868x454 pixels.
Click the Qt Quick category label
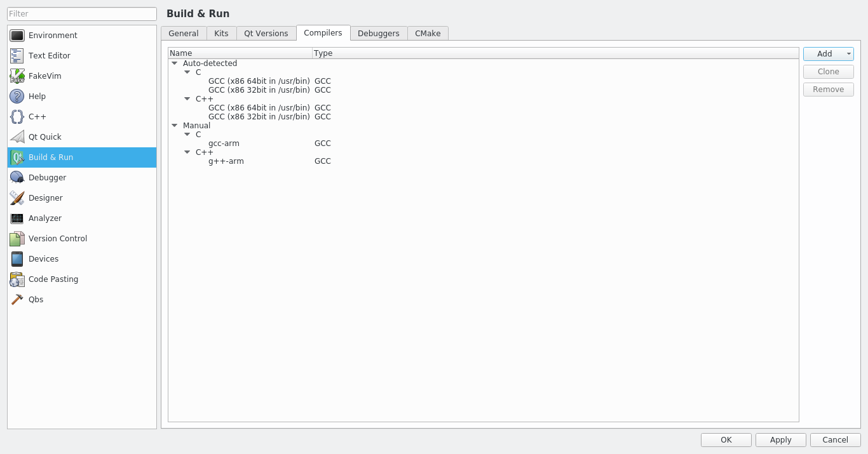[45, 137]
